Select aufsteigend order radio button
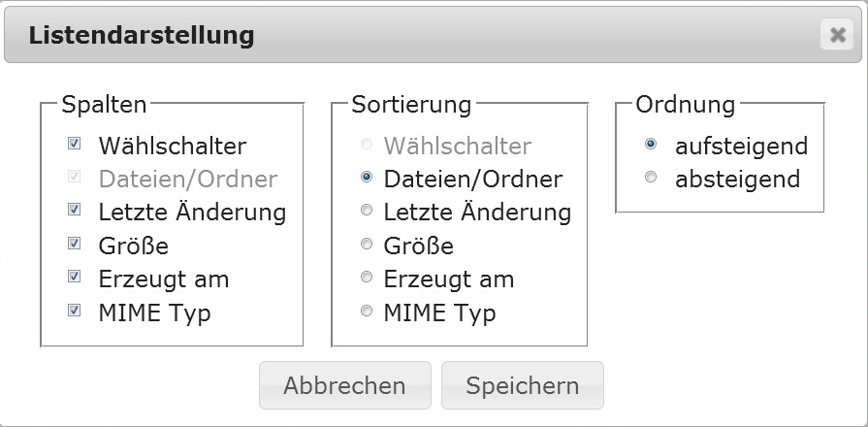The width and height of the screenshot is (868, 427). tap(651, 145)
